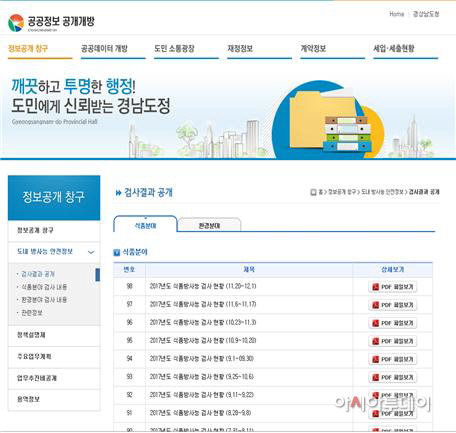This screenshot has width=456, height=433.
Task: Switch to the 환경분야 tab
Action: [209, 226]
